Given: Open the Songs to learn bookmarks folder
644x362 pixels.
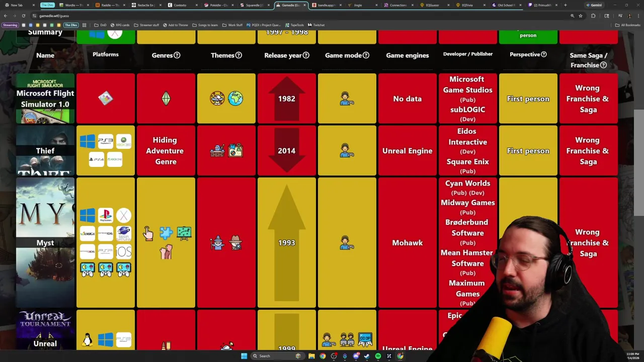Looking at the screenshot, I should [x=205, y=25].
